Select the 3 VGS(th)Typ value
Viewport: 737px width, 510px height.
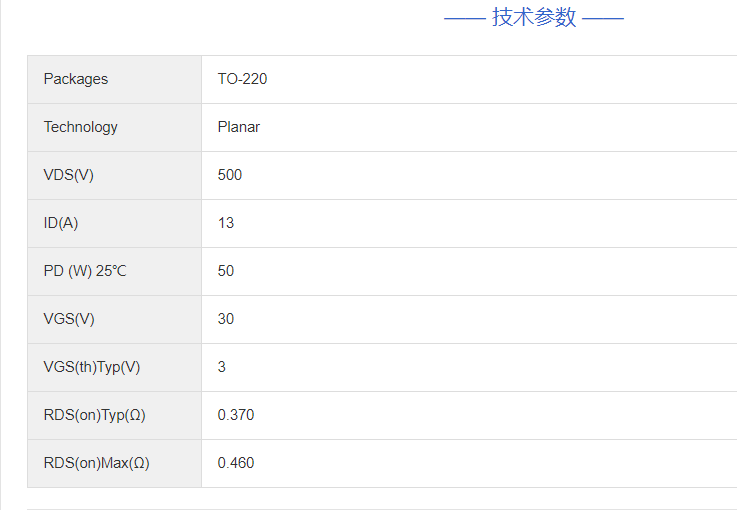coord(222,367)
